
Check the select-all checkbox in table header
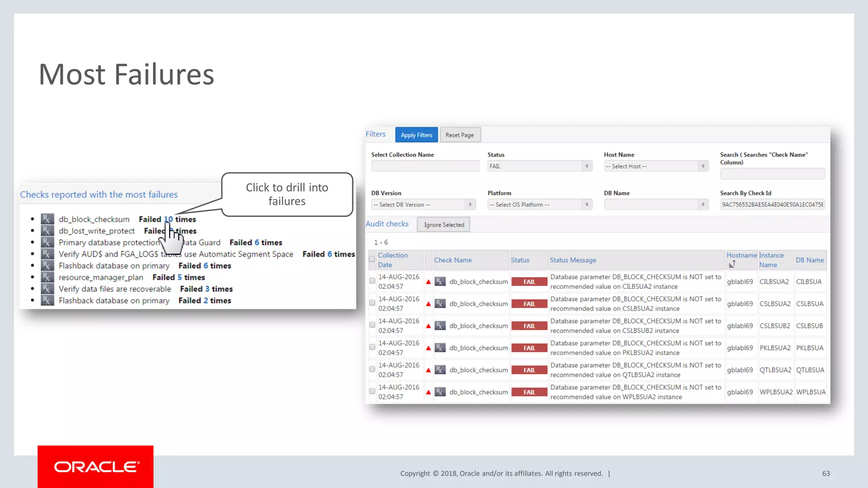pos(372,259)
